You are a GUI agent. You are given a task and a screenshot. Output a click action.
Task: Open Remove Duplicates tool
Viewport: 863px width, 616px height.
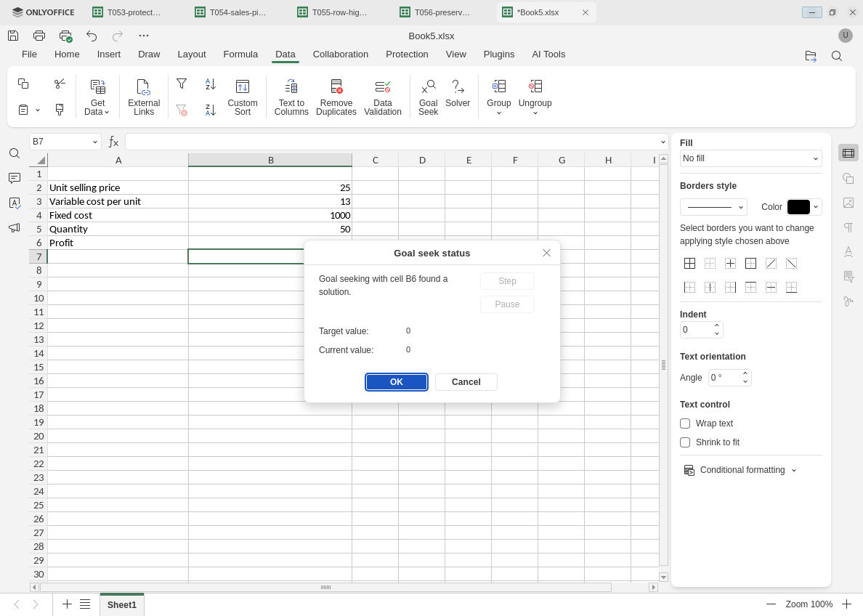[x=336, y=97]
